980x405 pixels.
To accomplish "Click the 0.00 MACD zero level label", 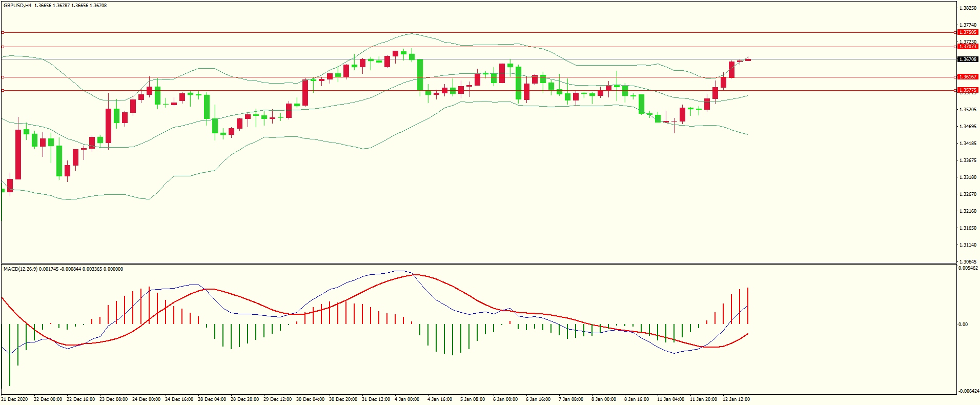I will [x=963, y=325].
